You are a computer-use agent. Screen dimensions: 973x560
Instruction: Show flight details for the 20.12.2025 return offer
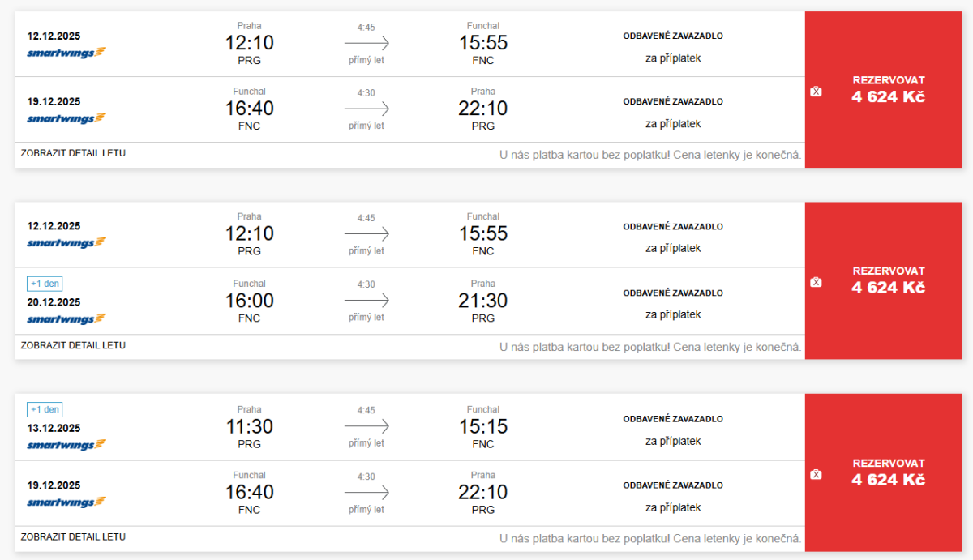73,345
